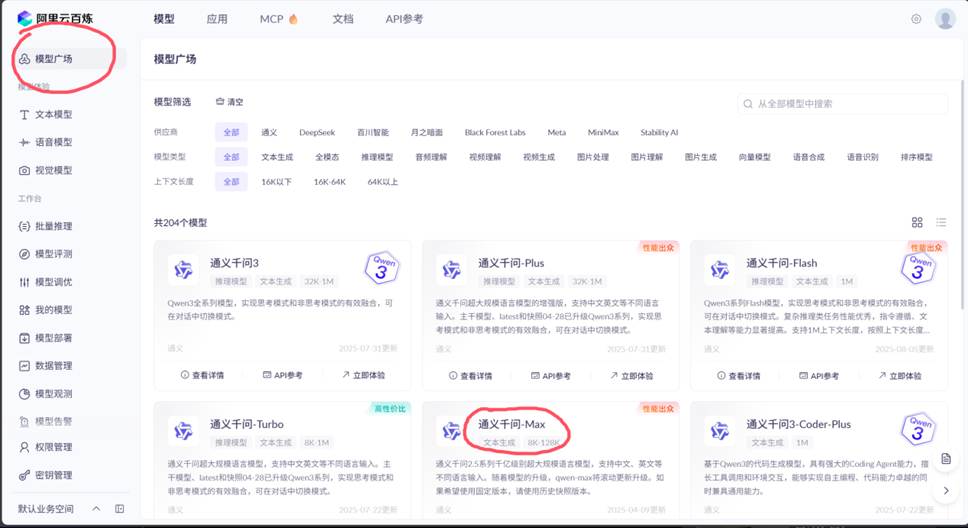Viewport: 968px width, 528px height.
Task: Expand the 默认业务空间 workspace selector
Action: coord(97,509)
